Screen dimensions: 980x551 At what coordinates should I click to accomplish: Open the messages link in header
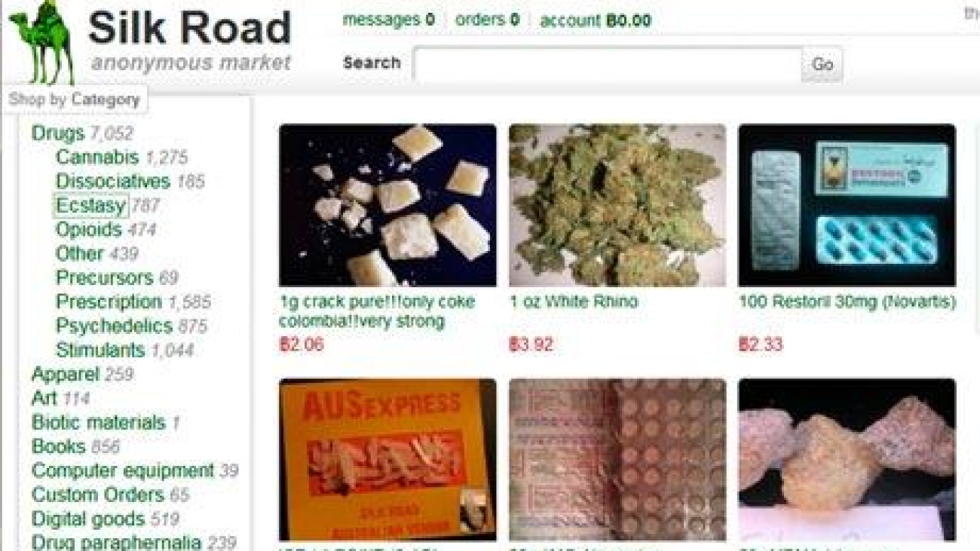(x=388, y=20)
